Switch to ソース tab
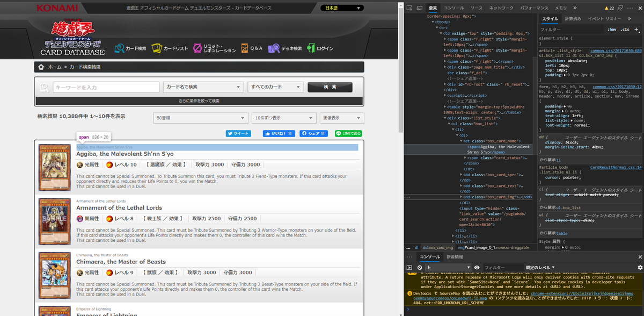644x316 pixels. (x=477, y=8)
